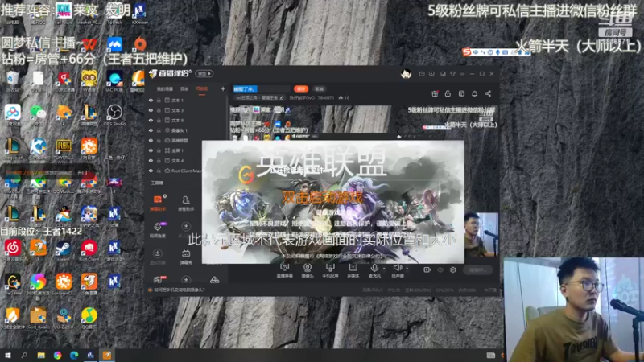Toggle preview eye icon in bottom bar
Screen dimensions: 644x362
440,269
